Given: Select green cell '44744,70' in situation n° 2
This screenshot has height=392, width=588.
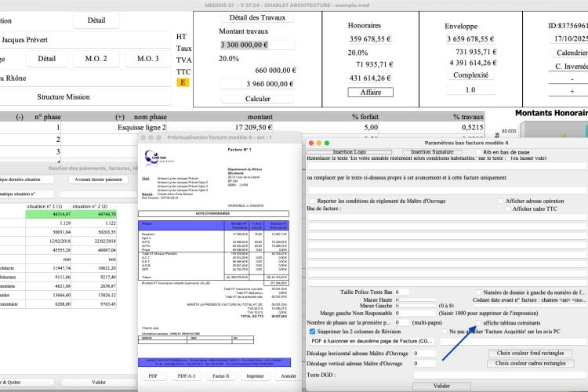Looking at the screenshot, I should (94, 214).
